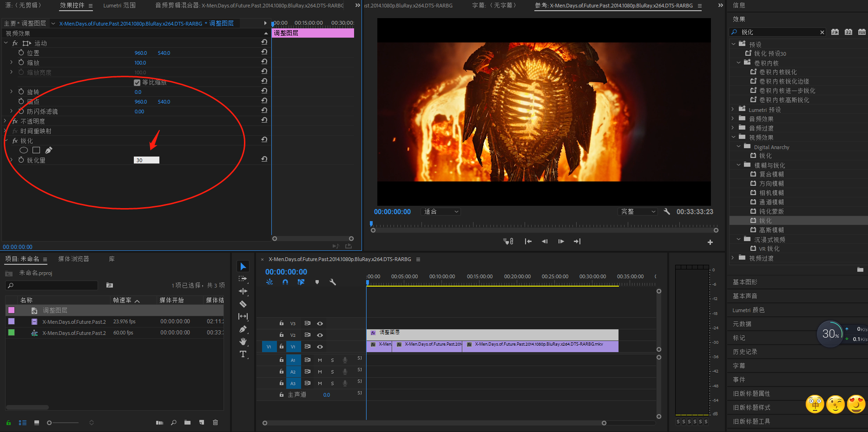This screenshot has height=432, width=868.
Task: Filter accelerated effects icon in effects panel
Action: point(835,32)
